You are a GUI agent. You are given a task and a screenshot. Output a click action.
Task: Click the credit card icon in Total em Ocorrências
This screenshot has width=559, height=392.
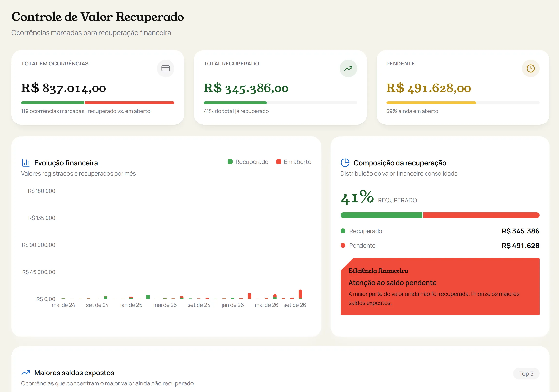[x=165, y=68]
